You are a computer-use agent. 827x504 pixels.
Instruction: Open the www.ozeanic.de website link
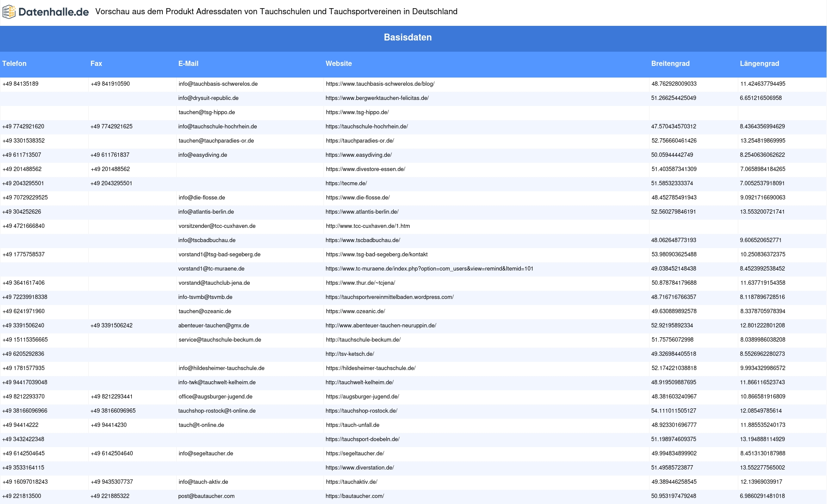pyautogui.click(x=355, y=311)
